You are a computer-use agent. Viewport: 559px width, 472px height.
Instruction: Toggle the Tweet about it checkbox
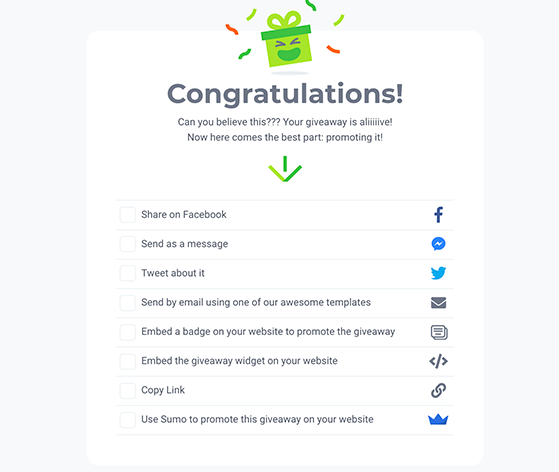click(128, 273)
